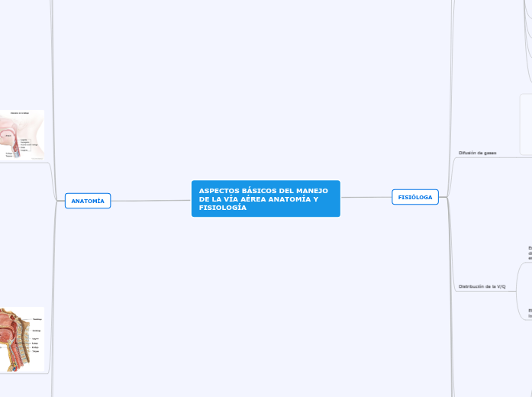
Task: Click the title text of upper throat diagram
Action: click(20, 113)
